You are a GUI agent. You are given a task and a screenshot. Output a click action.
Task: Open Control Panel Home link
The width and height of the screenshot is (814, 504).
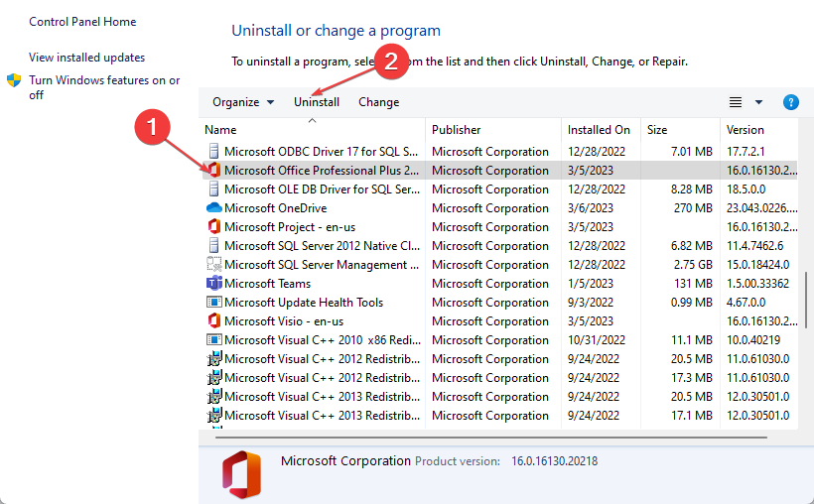(x=82, y=22)
